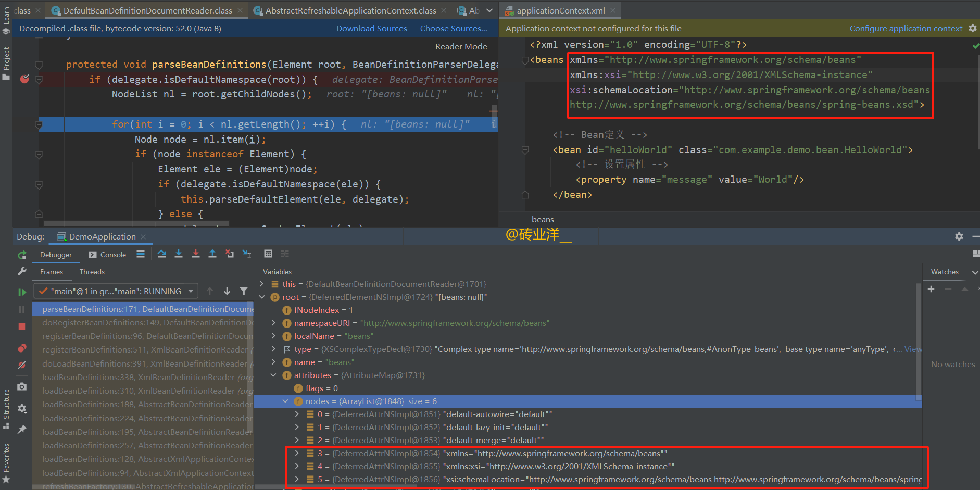Toggle Reader Mode label
This screenshot has height=490, width=980.
461,46
